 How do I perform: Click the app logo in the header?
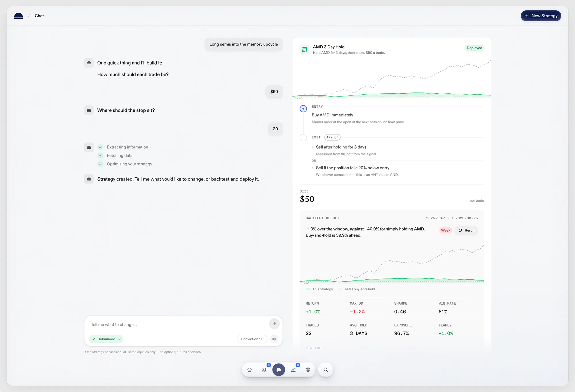18,16
